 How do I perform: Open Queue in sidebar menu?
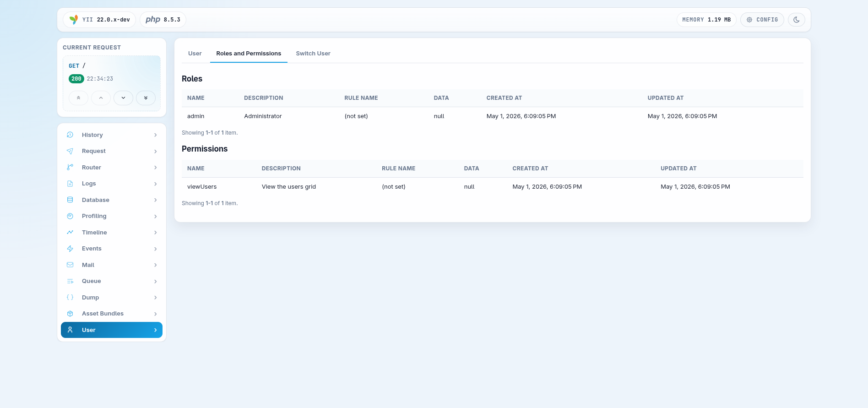[x=112, y=281]
